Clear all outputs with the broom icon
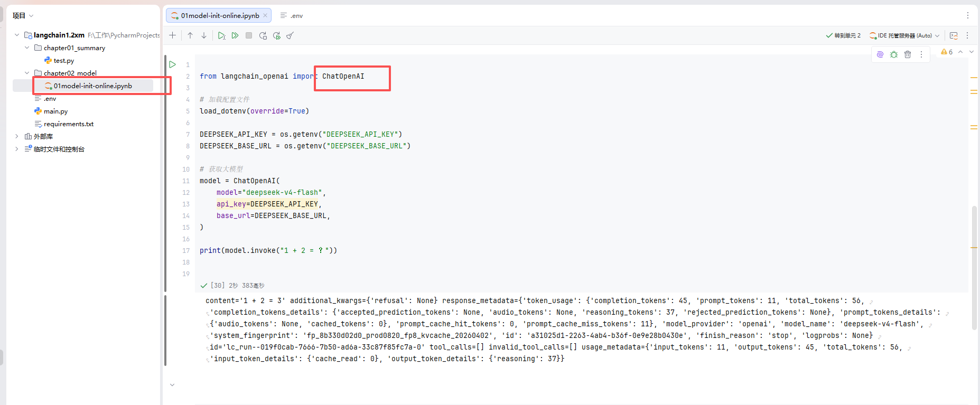The image size is (980, 405). coord(290,35)
